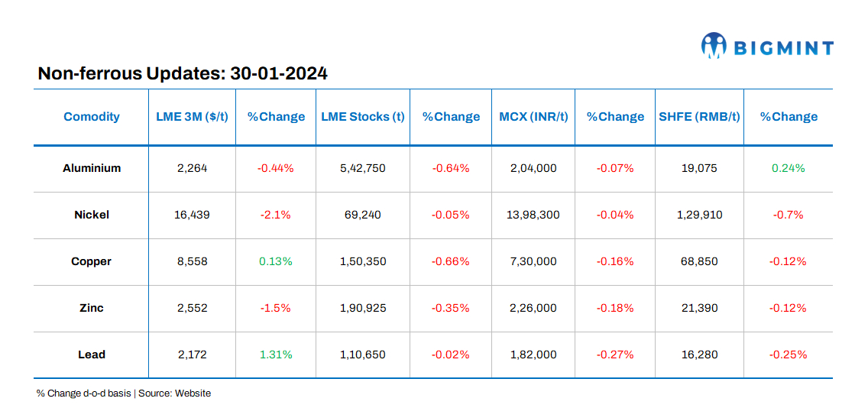Click Zinc LME Stocks value 1,90,925
The height and width of the screenshot is (408, 868).
point(363,308)
